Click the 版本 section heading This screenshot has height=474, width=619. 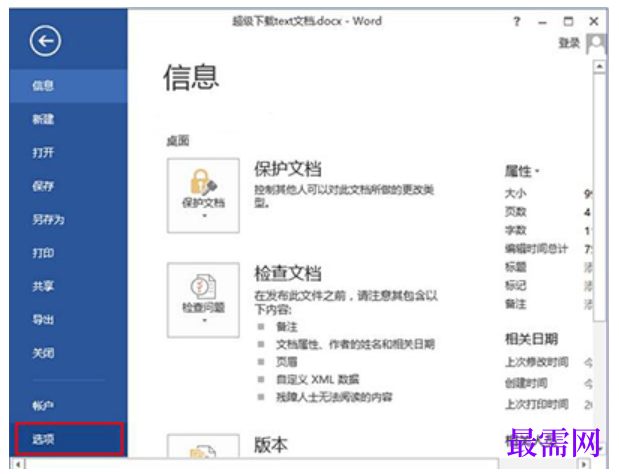pyautogui.click(x=271, y=445)
